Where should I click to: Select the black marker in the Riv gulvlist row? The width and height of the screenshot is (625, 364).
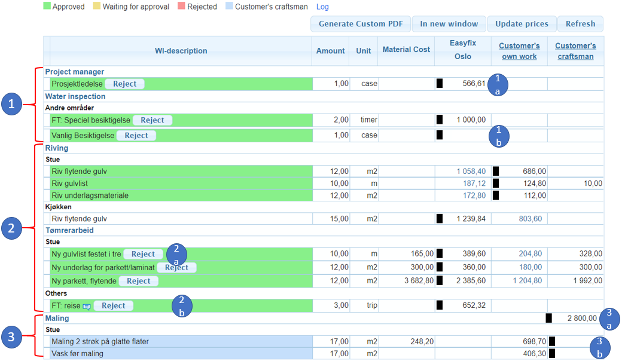pyautogui.click(x=495, y=183)
